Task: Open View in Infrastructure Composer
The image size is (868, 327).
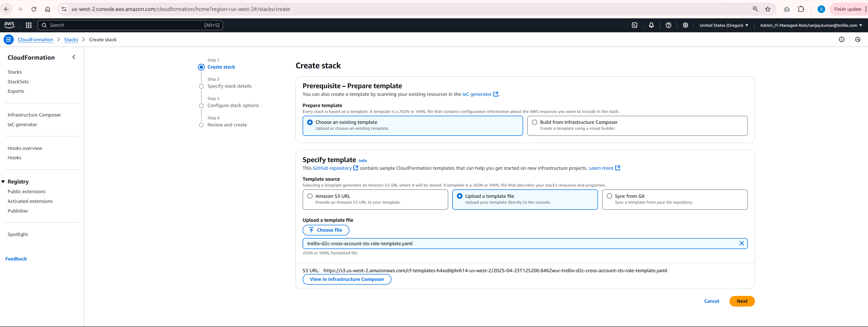Action: point(347,279)
